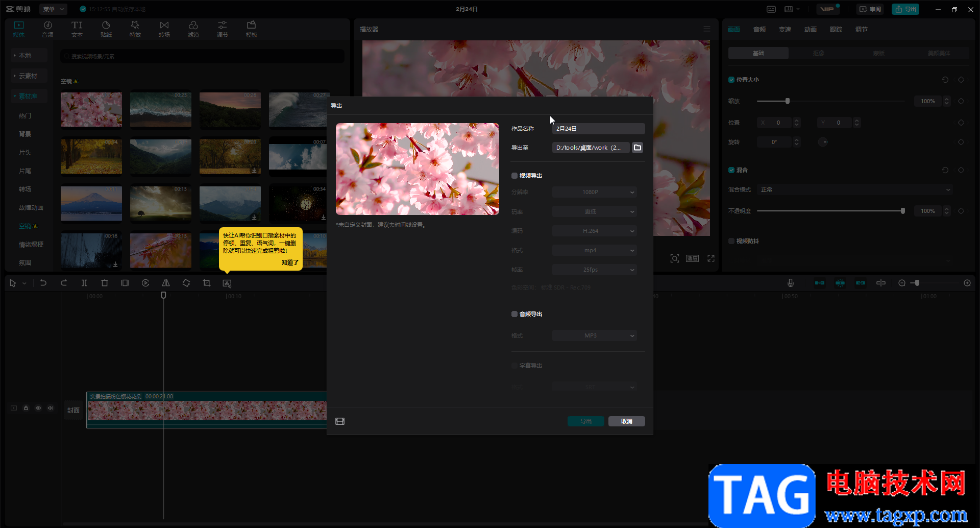Viewport: 980px width, 528px height.
Task: Open the 编码 H.264 dropdown
Action: click(595, 231)
